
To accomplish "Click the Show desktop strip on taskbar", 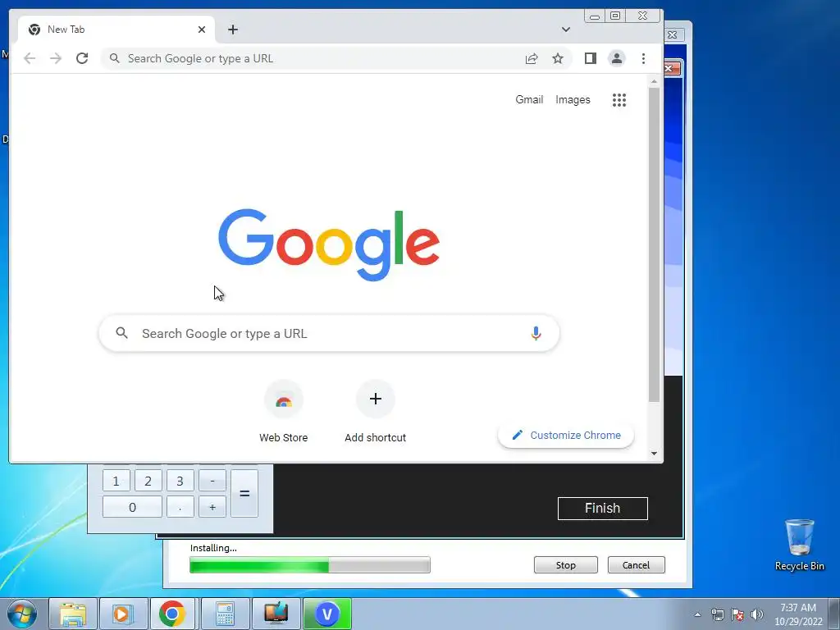I will pyautogui.click(x=834, y=614).
